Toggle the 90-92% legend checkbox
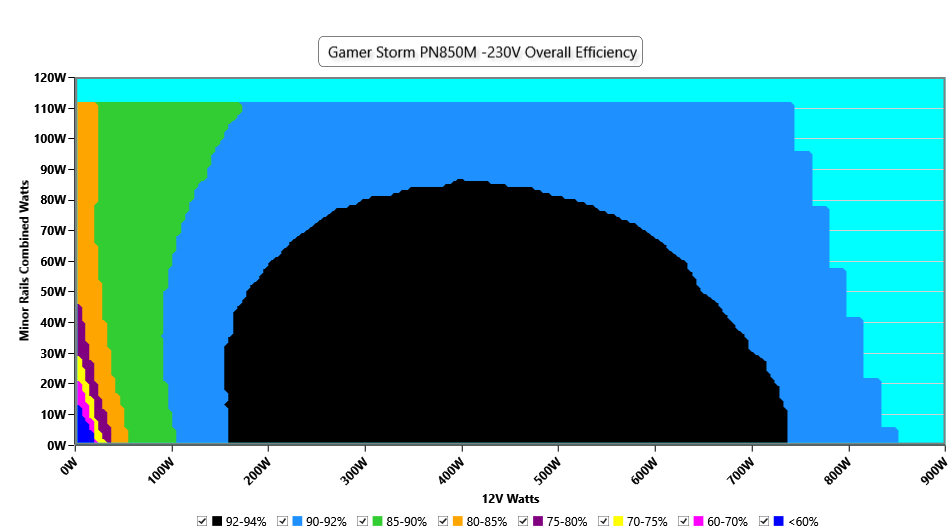This screenshot has width=950, height=530. point(283,521)
